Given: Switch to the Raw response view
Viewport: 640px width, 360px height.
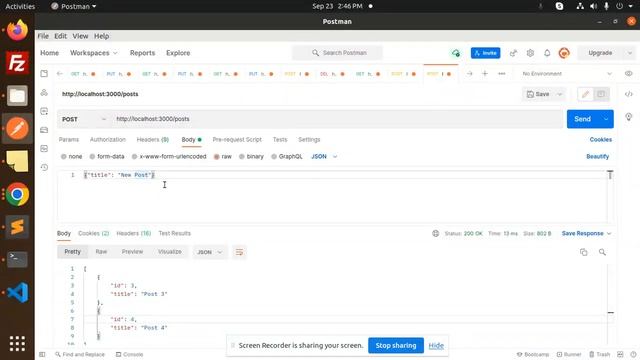Looking at the screenshot, I should tap(101, 252).
